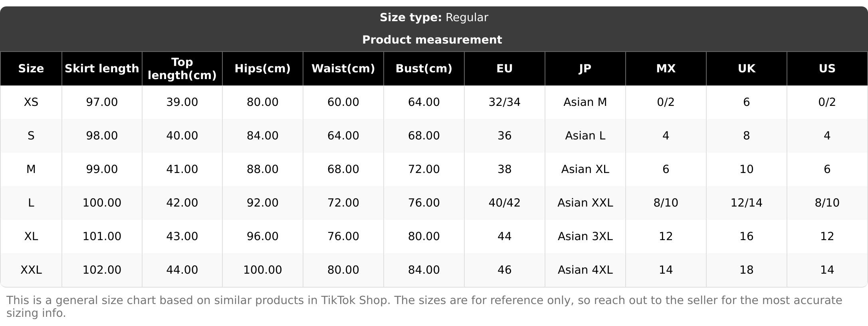Click the Size column header
Viewport: 868px width, 326px height.
click(x=31, y=69)
